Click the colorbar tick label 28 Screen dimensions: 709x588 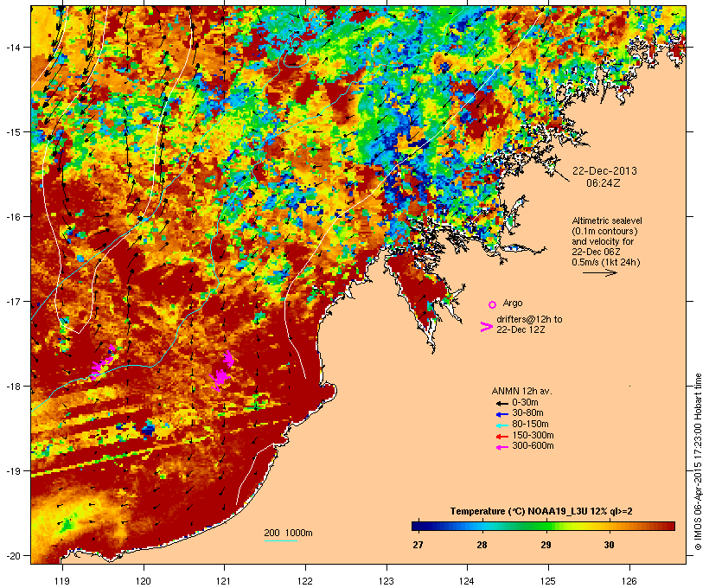(482, 545)
